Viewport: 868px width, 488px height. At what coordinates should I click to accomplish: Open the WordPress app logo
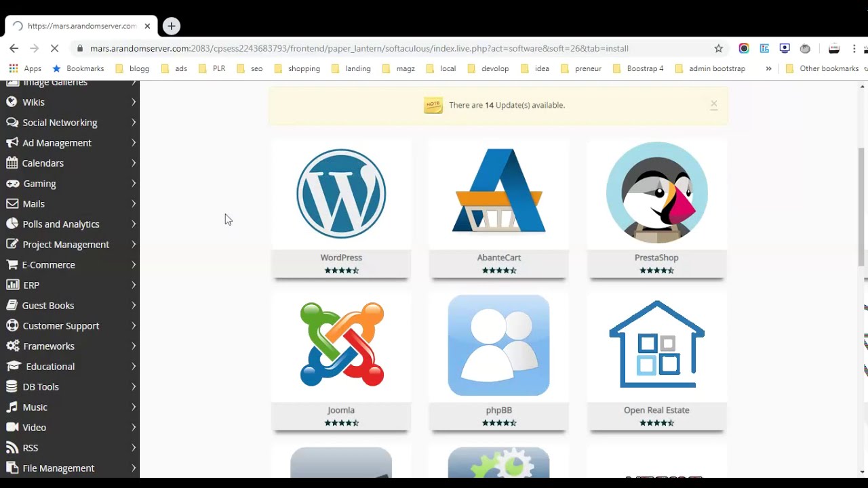click(341, 193)
